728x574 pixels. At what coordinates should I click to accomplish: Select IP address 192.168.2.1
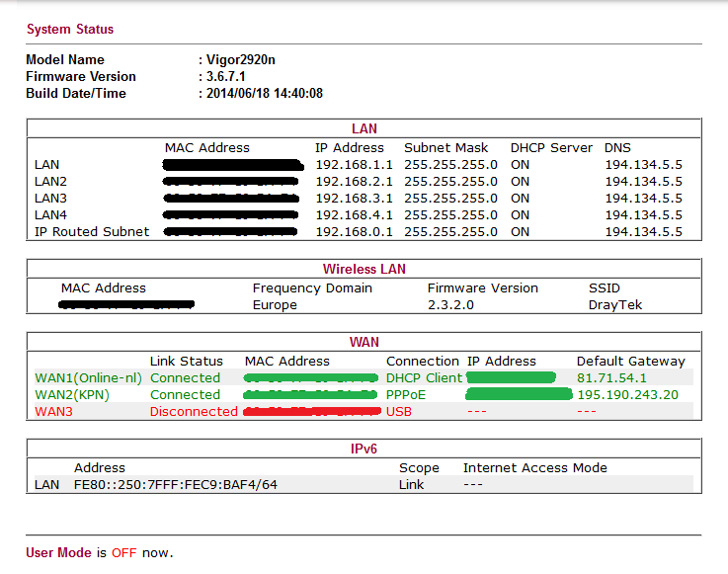355,182
